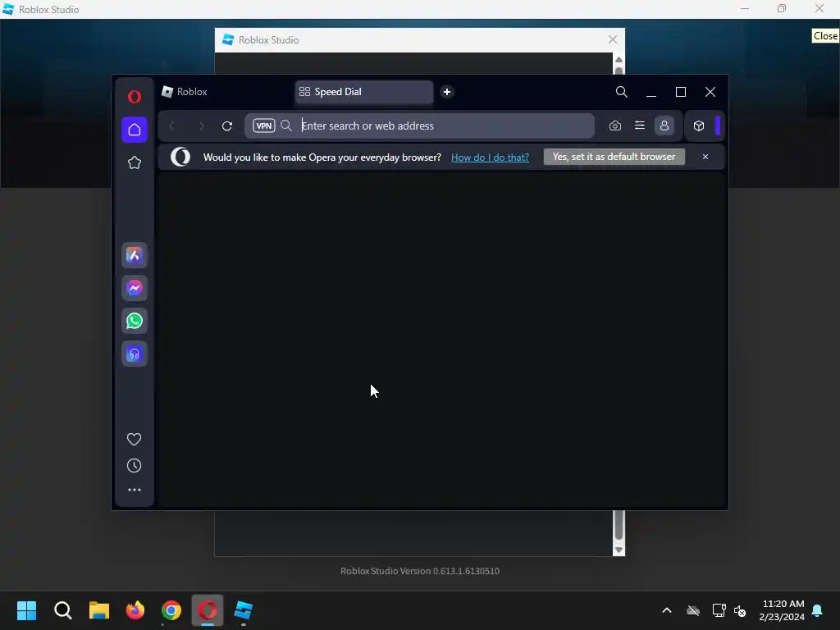Switch to Chrome on the taskbar
840x630 pixels.
[171, 610]
